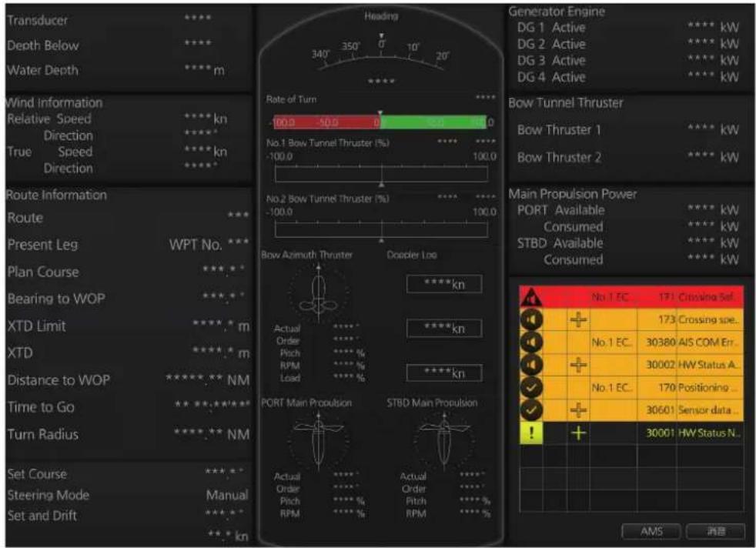Click the silence button beside AMS

[x=715, y=531]
